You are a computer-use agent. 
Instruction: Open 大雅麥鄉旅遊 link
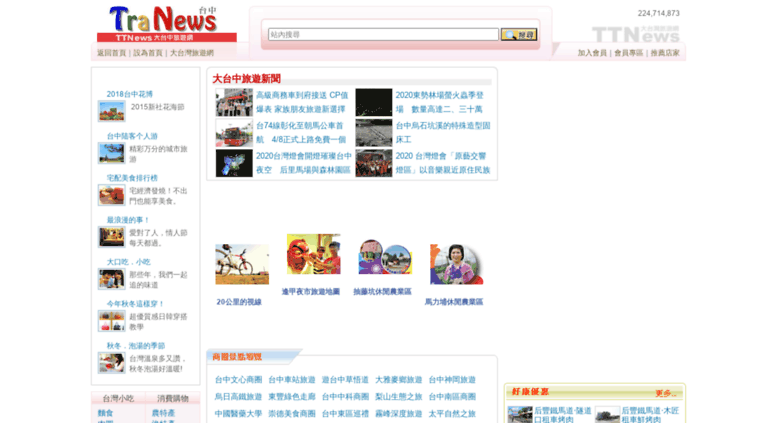pos(398,380)
